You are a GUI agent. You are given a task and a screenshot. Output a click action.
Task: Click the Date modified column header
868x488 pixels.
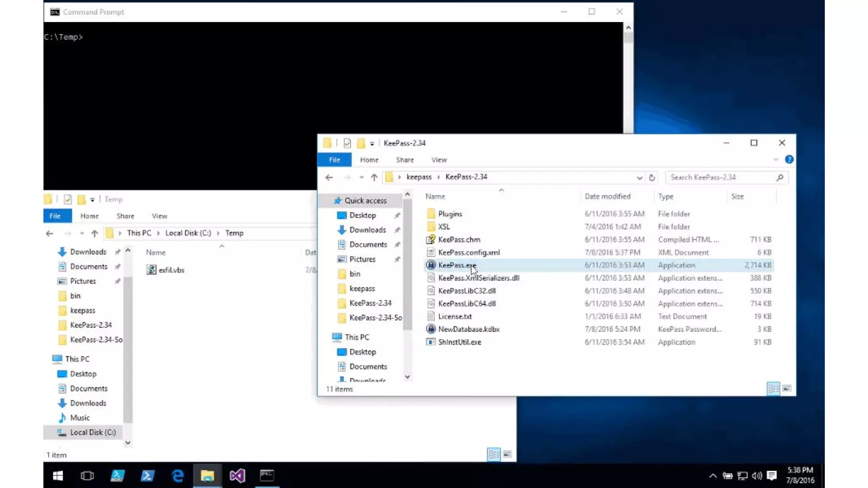pyautogui.click(x=607, y=197)
